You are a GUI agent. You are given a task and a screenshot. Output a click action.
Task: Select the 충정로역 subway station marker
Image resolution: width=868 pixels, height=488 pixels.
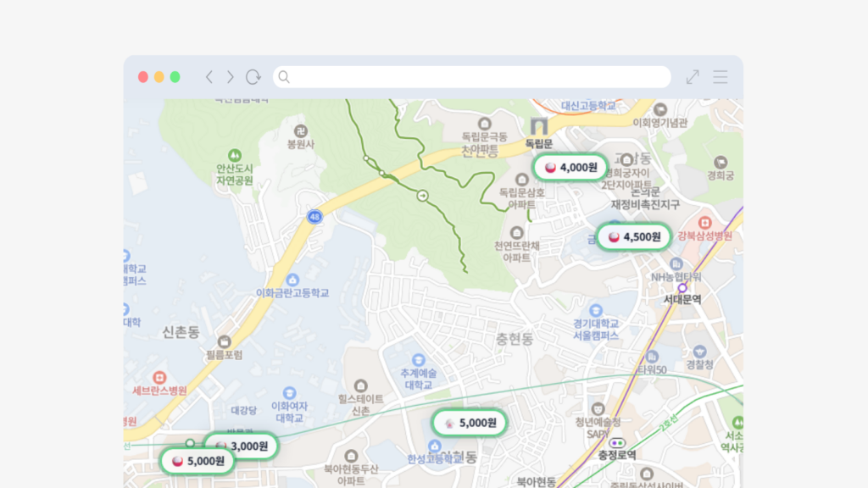pyautogui.click(x=617, y=443)
